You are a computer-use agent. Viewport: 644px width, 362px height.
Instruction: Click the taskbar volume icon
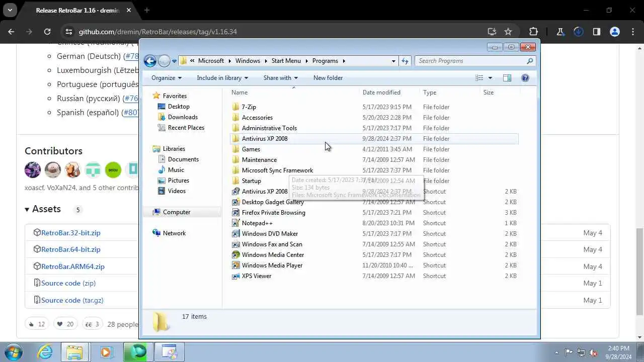tap(593, 352)
